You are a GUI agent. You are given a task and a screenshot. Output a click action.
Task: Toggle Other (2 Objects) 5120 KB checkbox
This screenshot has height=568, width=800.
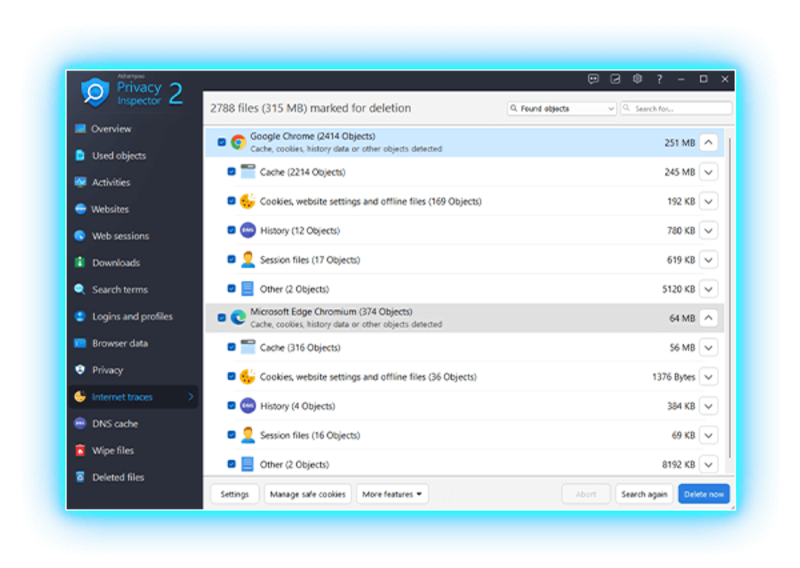231,289
